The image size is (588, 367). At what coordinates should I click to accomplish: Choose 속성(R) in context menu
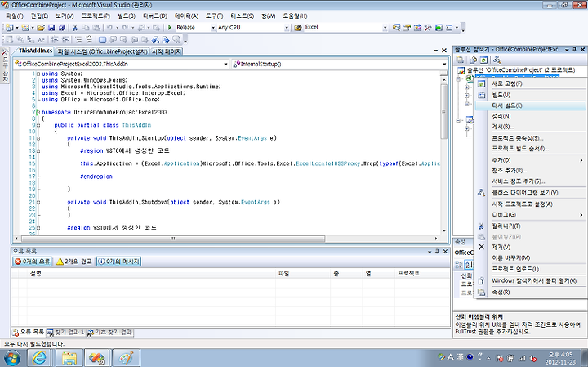click(x=530, y=292)
